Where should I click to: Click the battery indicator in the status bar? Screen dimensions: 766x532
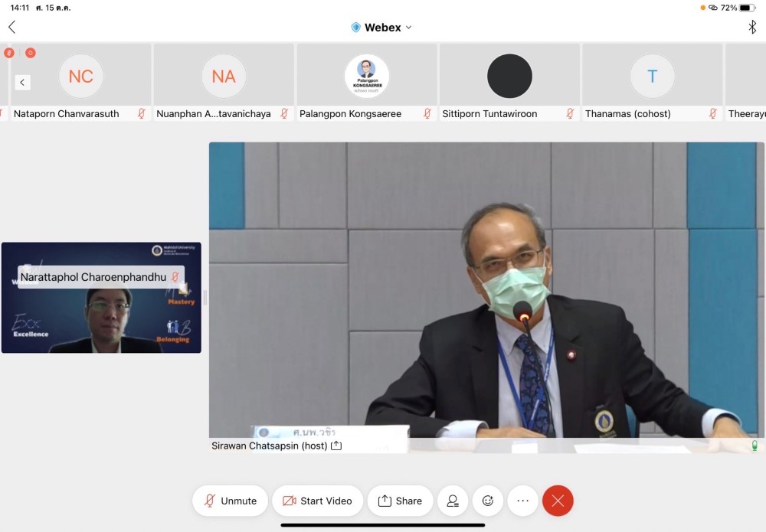pyautogui.click(x=747, y=8)
